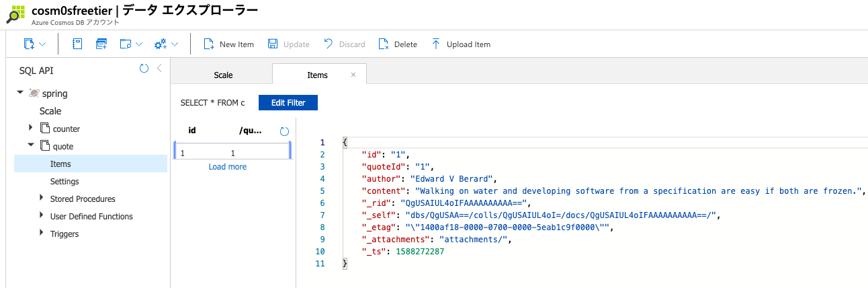Open the notebook icon in toolbar
Image resolution: width=868 pixels, height=288 pixels.
[x=77, y=44]
